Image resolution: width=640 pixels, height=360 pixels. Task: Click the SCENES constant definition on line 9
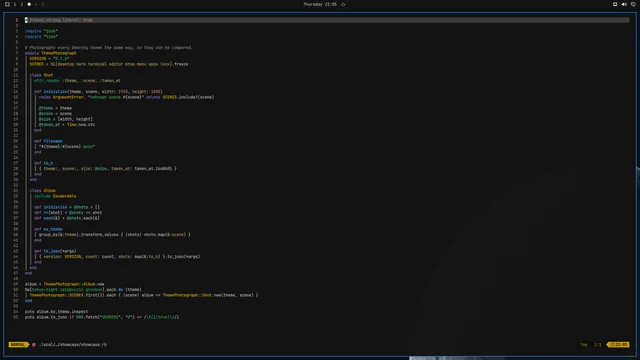coord(109,64)
